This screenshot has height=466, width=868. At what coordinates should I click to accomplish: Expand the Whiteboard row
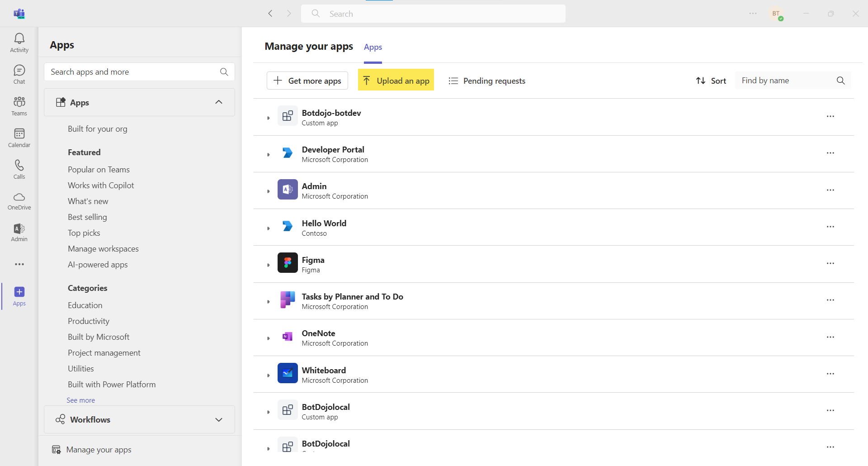pos(268,376)
